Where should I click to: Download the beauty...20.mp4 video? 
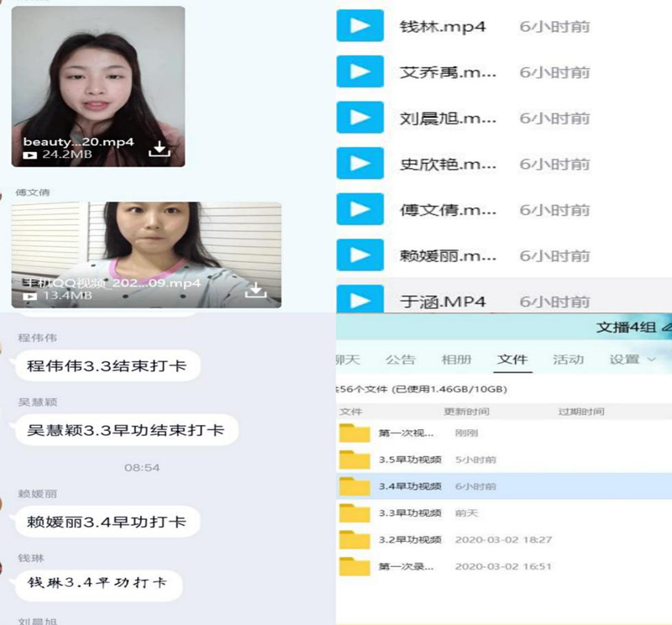(x=160, y=149)
